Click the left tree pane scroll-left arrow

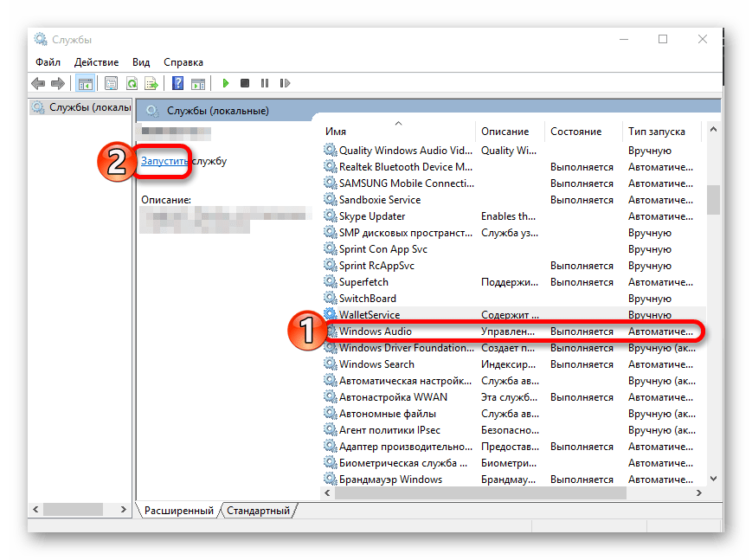pos(35,510)
